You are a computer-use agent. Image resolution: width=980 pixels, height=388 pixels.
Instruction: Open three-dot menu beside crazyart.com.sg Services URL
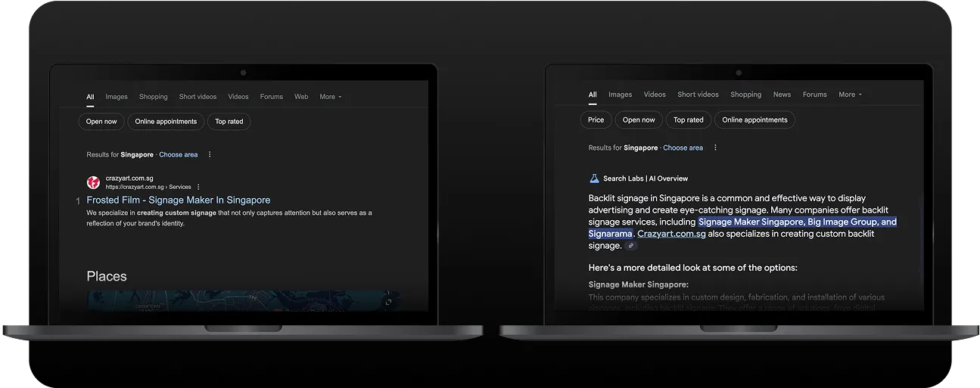(x=199, y=187)
